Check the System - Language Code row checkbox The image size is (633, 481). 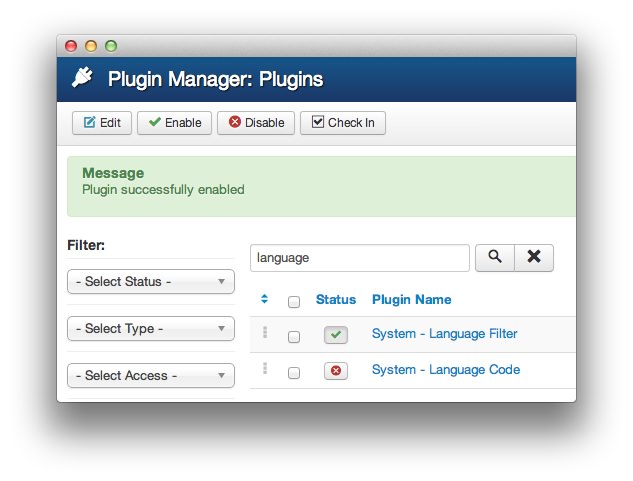coord(294,373)
